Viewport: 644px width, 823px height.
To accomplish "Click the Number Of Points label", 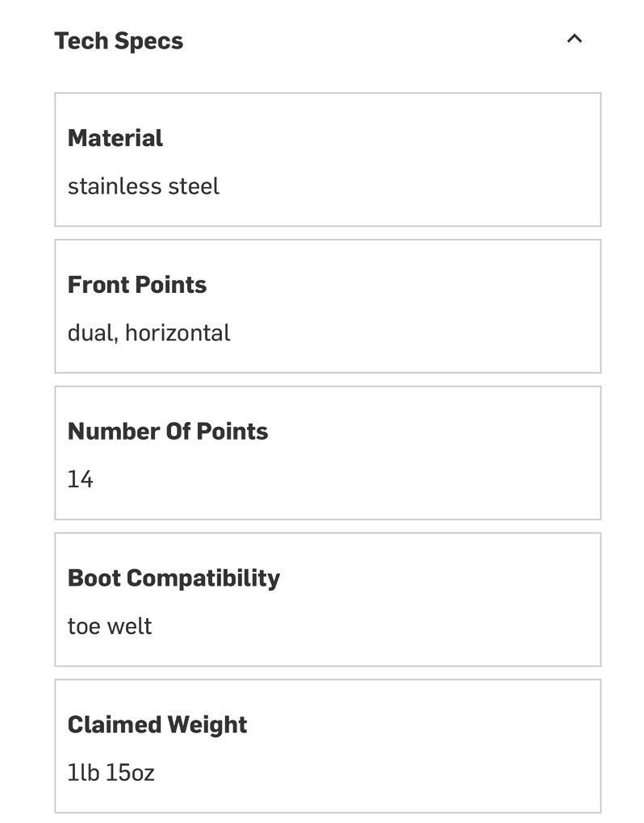I will [168, 431].
